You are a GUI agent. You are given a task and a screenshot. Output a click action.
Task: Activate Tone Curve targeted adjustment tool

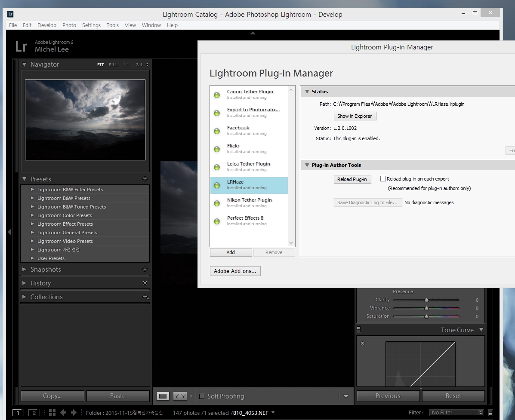pos(362,344)
